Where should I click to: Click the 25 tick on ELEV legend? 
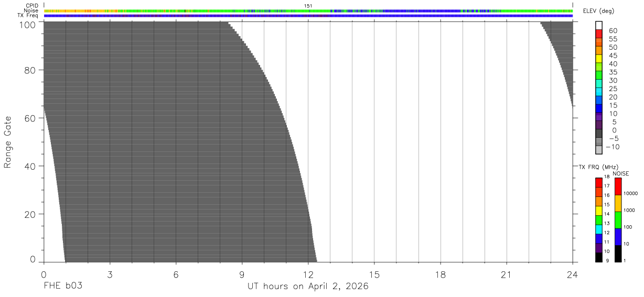coord(613,89)
